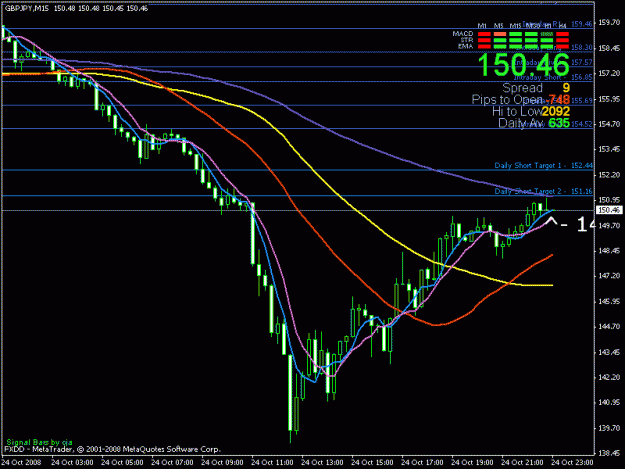Click the MACD signal bar for H4
Viewport: 625px width, 469px height.
562,34
